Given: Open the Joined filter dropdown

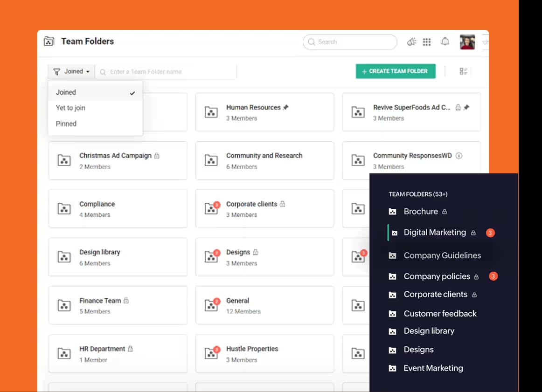Looking at the screenshot, I should click(71, 71).
